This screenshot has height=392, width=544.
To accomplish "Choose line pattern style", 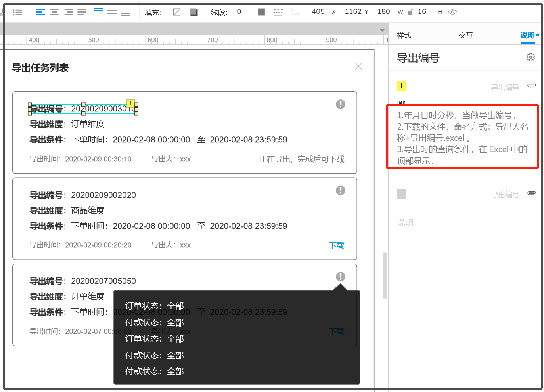I will pyautogui.click(x=278, y=12).
